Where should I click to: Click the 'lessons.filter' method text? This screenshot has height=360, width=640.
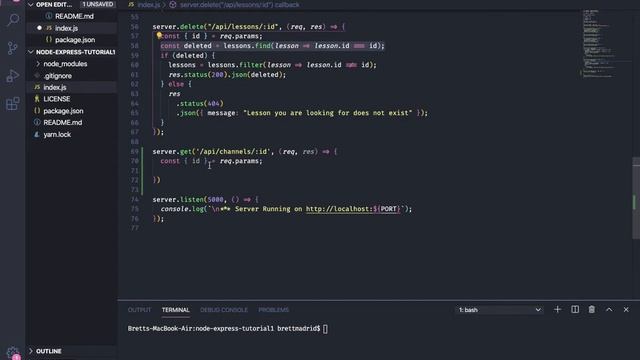235,65
